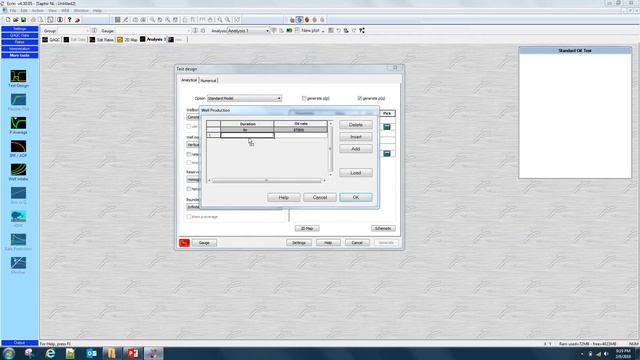Click the Schematic button in Test design
This screenshot has width=640, height=360.
click(x=383, y=229)
